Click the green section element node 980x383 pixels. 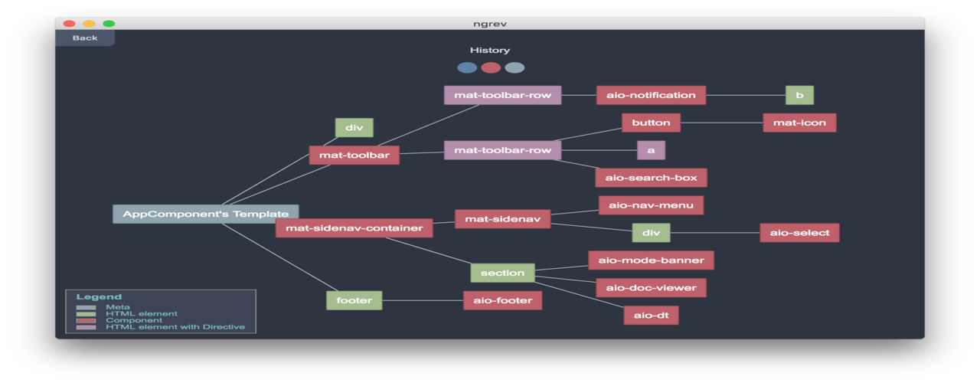click(x=502, y=273)
